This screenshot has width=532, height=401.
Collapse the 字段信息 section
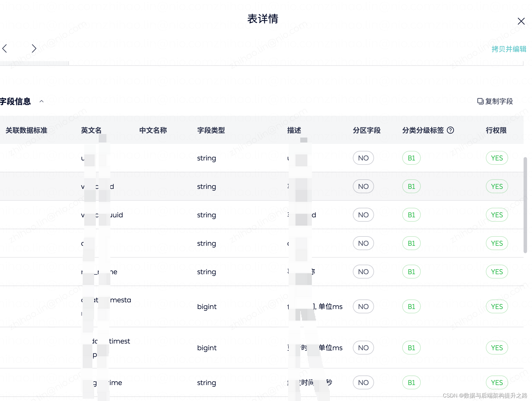(x=42, y=101)
